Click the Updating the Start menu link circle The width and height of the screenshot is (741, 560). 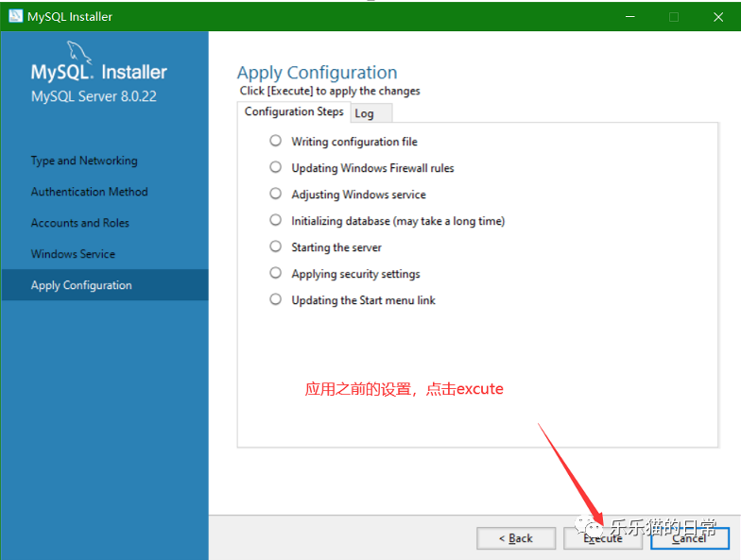click(276, 299)
